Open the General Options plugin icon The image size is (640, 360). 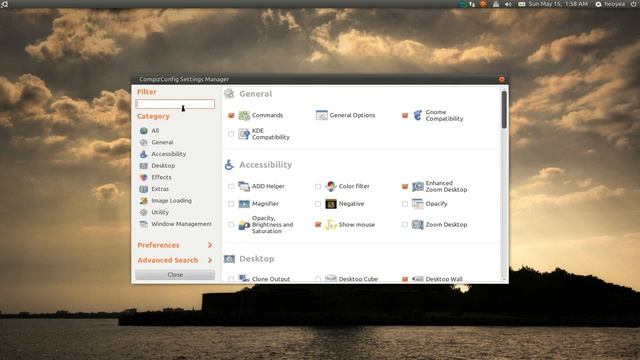coord(322,116)
